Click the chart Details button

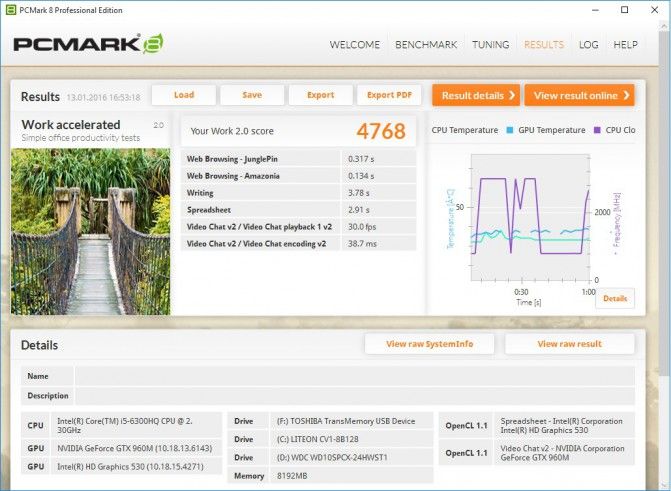[615, 298]
